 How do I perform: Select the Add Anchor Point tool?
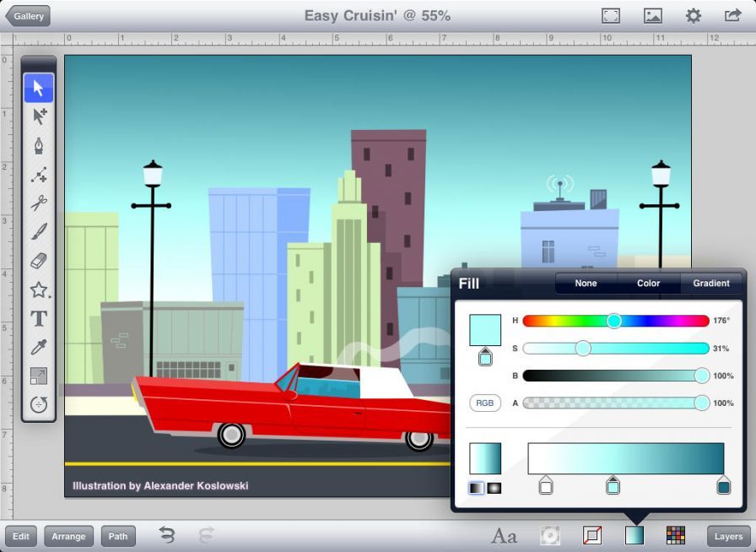[x=39, y=175]
